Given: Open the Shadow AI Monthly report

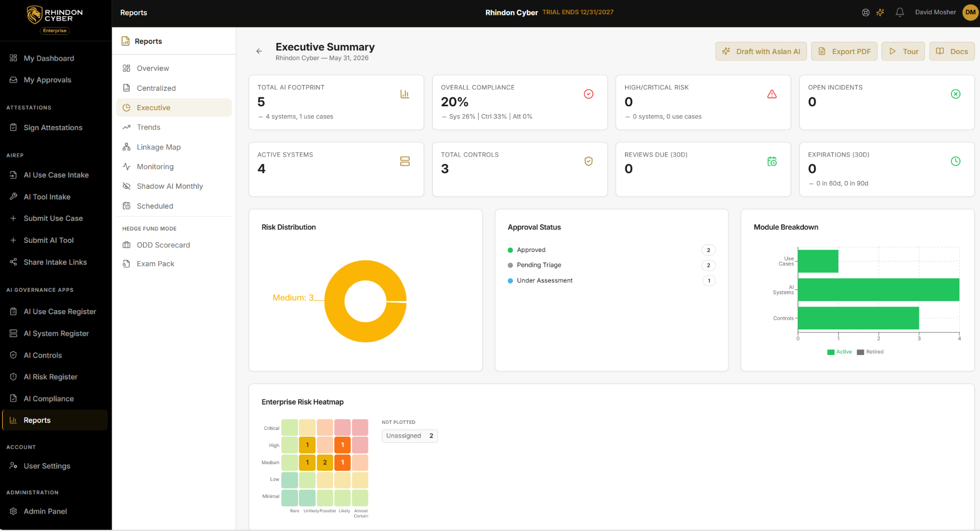Looking at the screenshot, I should [174, 186].
